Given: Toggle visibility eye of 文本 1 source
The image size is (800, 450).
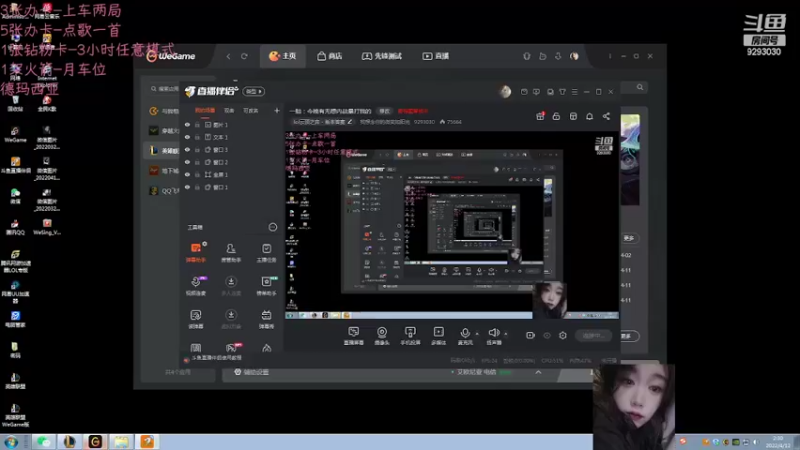Looking at the screenshot, I should click(187, 137).
